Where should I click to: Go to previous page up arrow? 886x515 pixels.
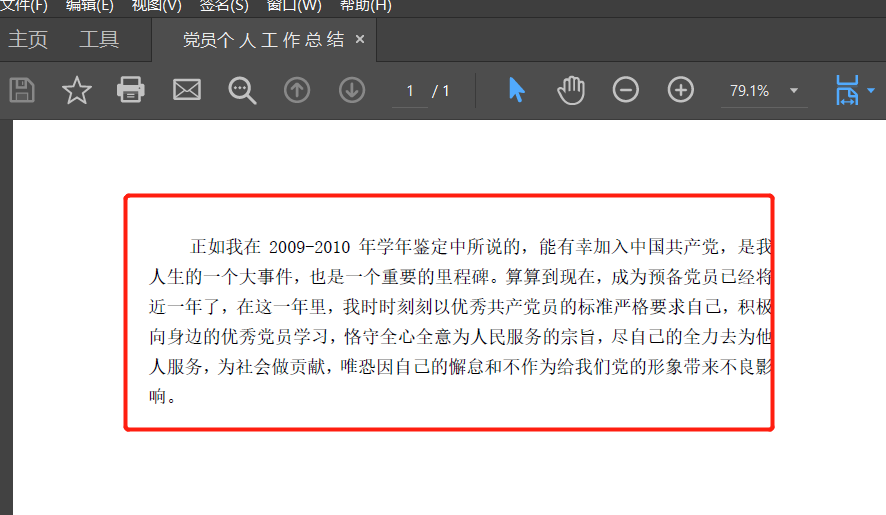[297, 90]
